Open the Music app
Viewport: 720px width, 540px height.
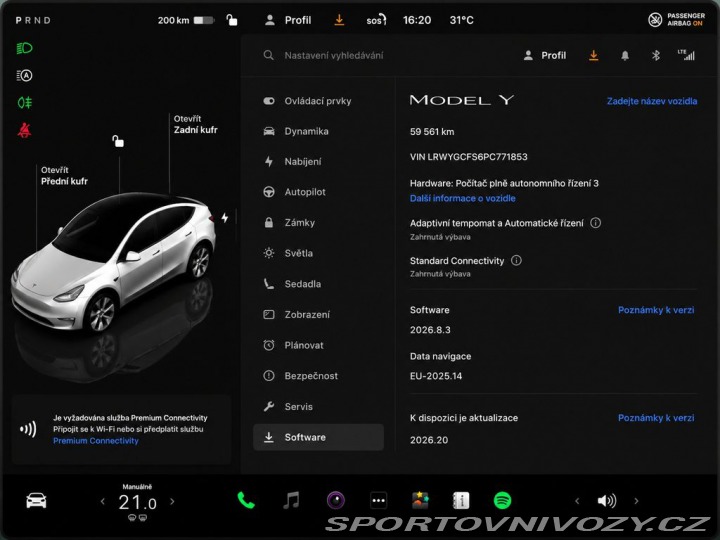(x=291, y=500)
